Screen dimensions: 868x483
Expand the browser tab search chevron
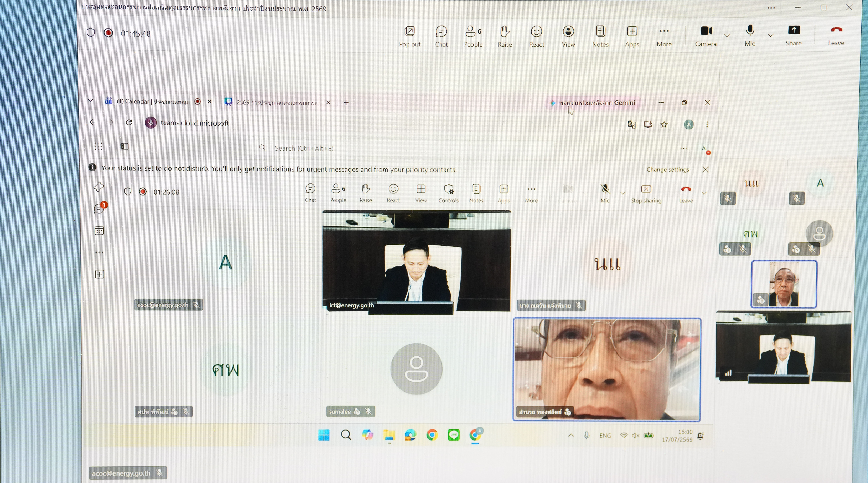[x=90, y=101]
